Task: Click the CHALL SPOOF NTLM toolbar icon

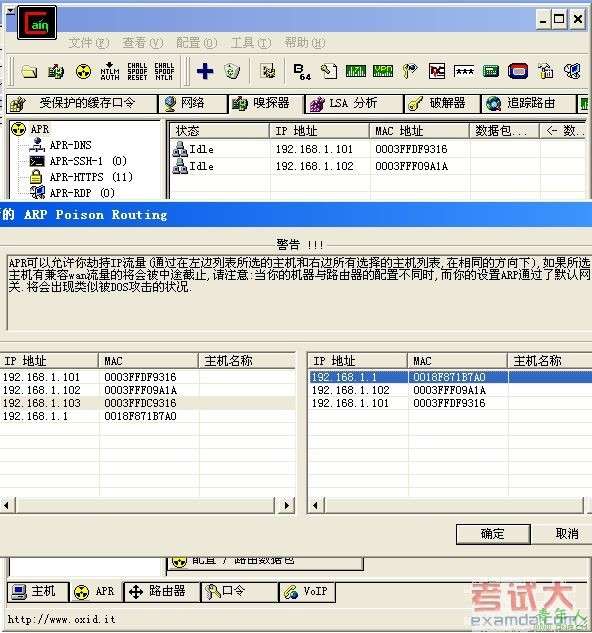Action: [x=164, y=71]
